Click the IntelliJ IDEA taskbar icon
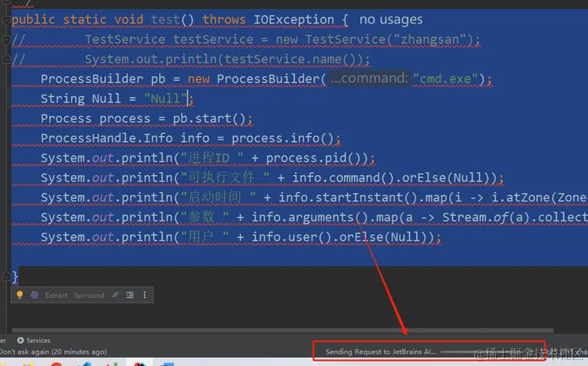 139,363
